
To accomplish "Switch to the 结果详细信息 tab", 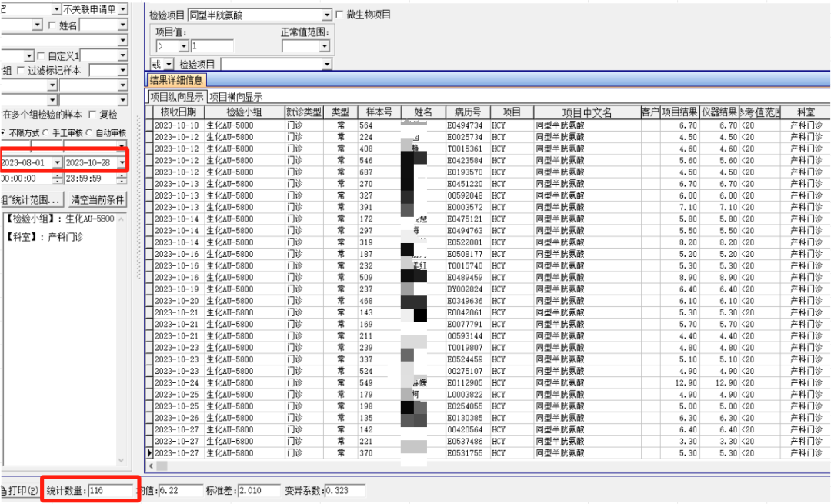I will [x=176, y=80].
